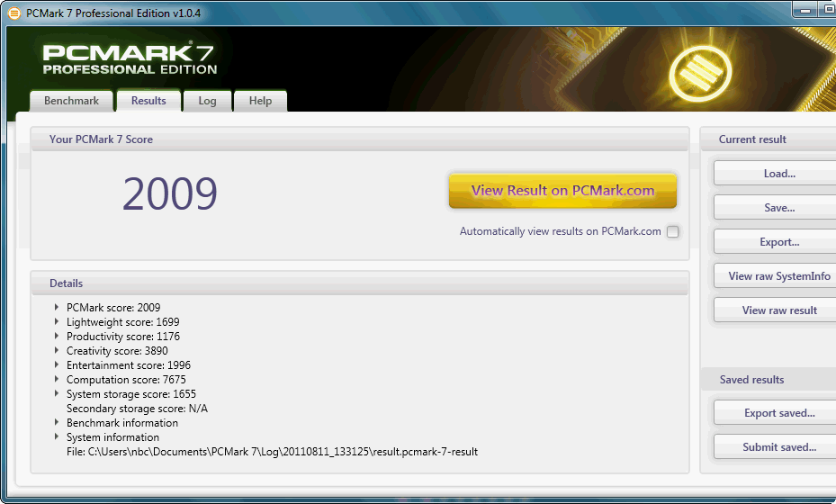Click the result file path text
This screenshot has width=836, height=504.
(272, 452)
